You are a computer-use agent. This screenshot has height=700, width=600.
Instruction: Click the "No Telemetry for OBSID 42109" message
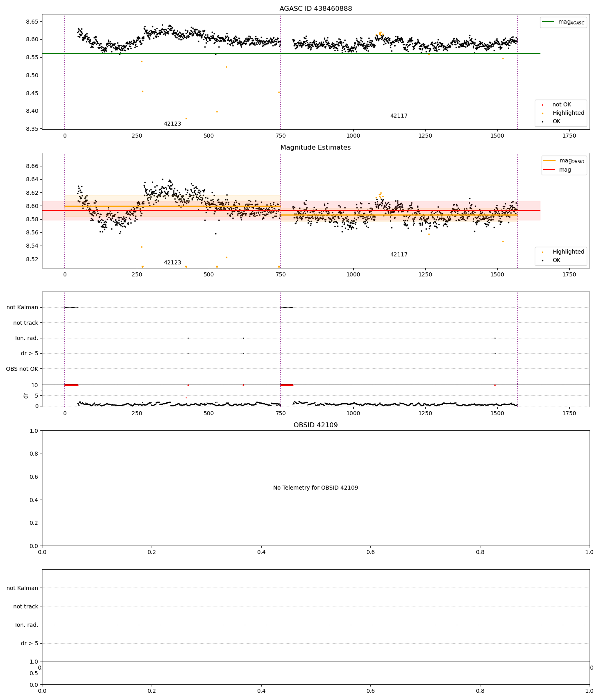tap(316, 488)
